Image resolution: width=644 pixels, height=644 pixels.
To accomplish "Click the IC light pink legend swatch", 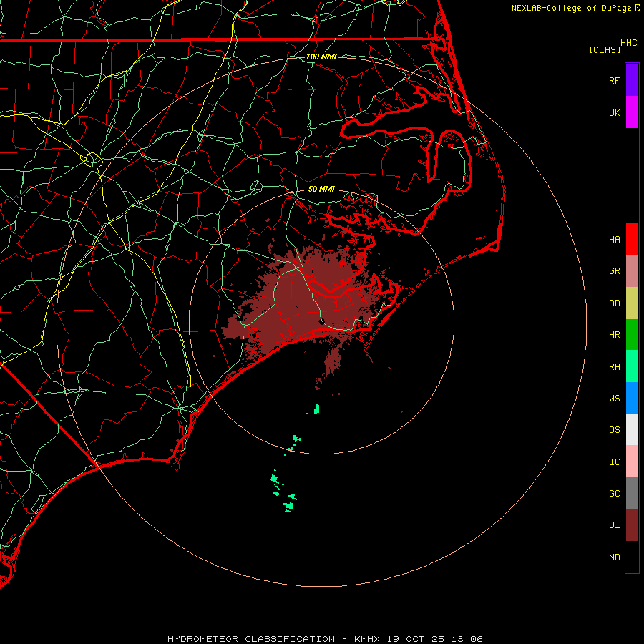I will pos(632,462).
